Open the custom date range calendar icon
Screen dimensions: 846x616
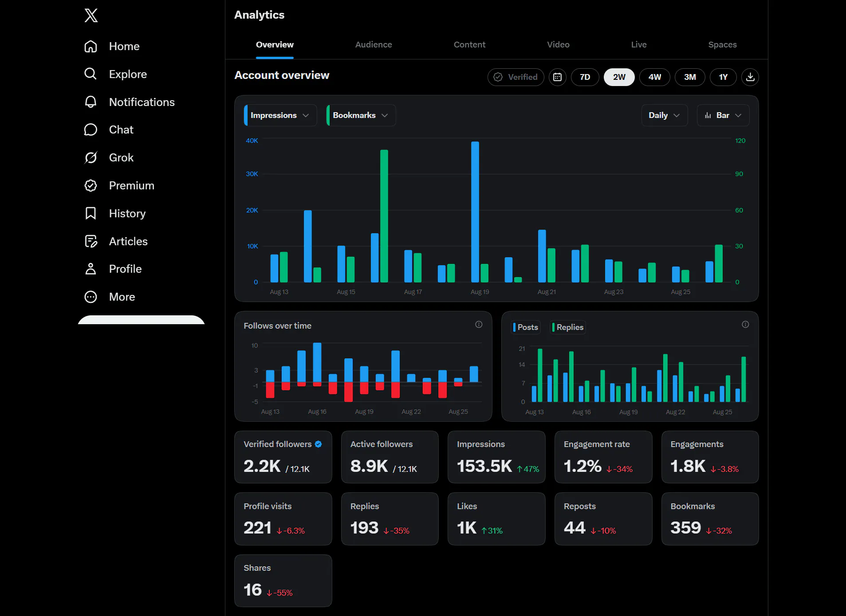(x=557, y=77)
